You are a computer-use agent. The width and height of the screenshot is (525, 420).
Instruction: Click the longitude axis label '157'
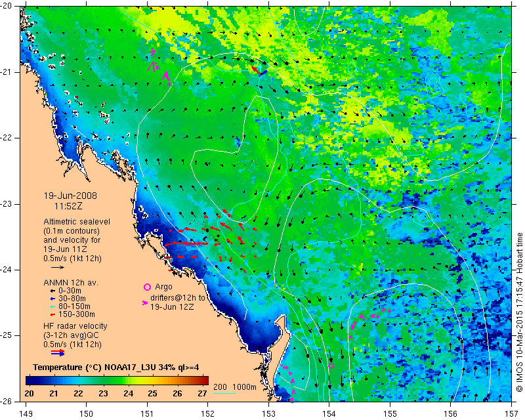pyautogui.click(x=512, y=414)
